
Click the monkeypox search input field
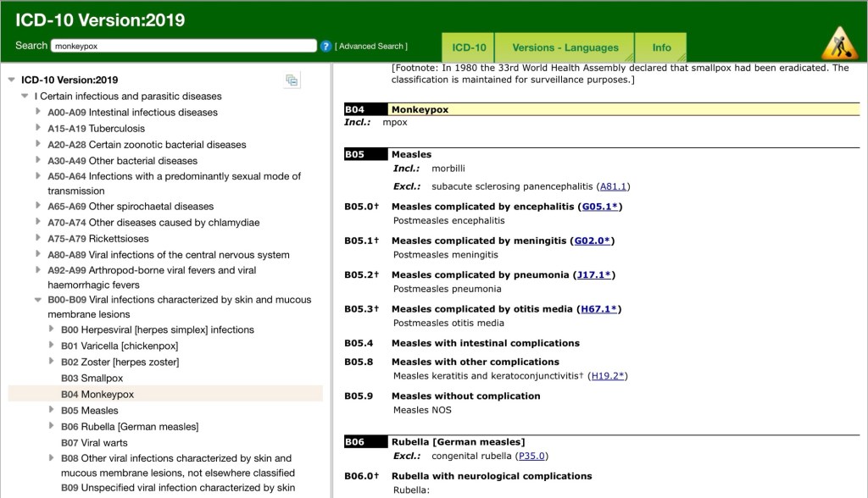182,47
